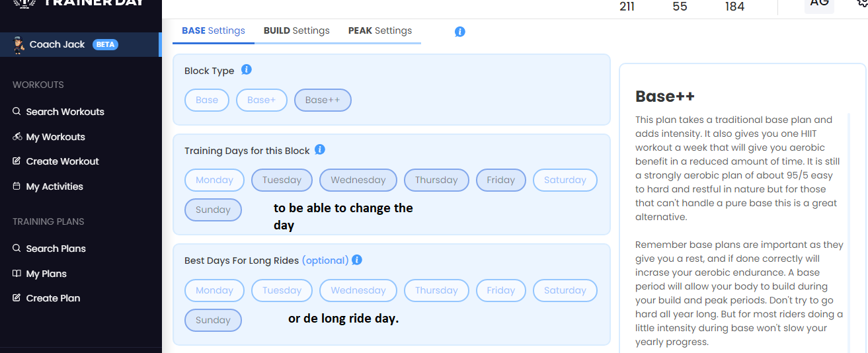Click the info icon right of PEAK Settings tab
868x353 pixels.
tap(460, 32)
